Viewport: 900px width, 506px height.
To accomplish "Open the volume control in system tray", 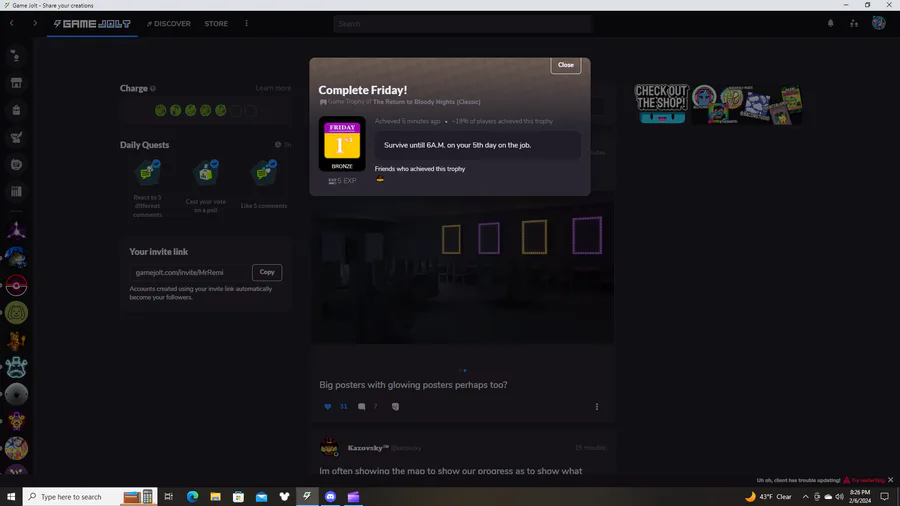I will coord(839,497).
